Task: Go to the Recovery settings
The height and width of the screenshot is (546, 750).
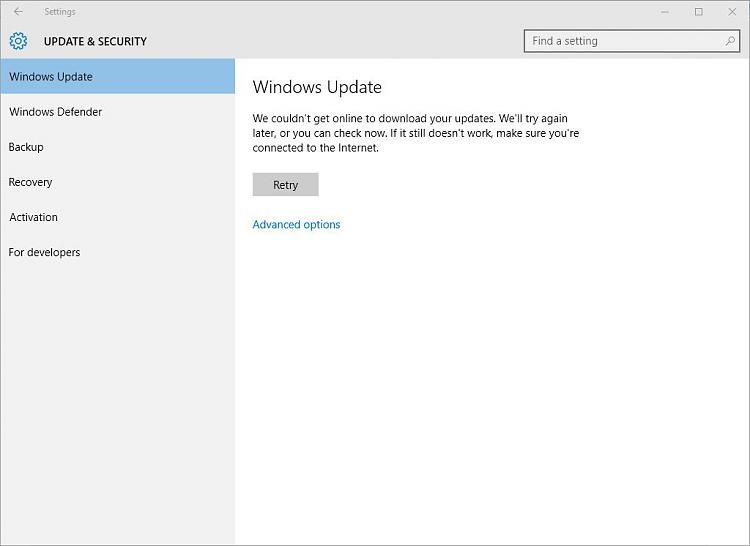Action: 118,182
